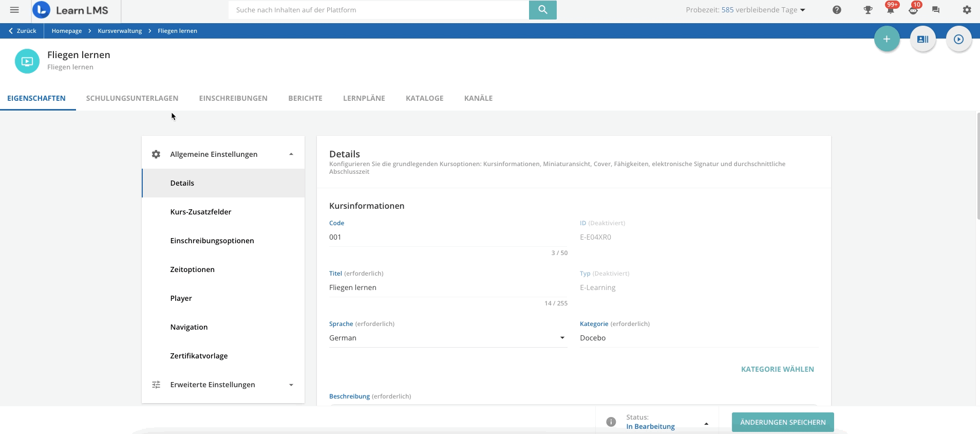The image size is (980, 434).
Task: Open notifications bell with 99+ badge
Action: pos(891,9)
